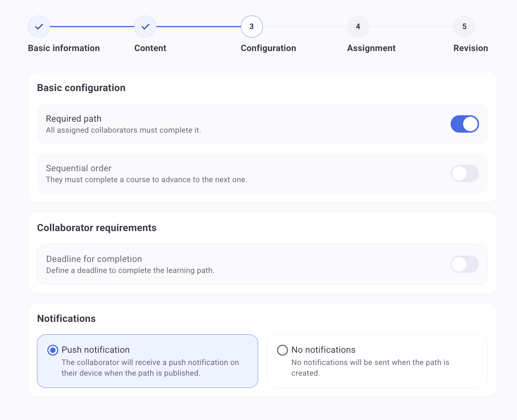Select the Push notification radio button
This screenshot has height=420, width=517.
(x=53, y=350)
